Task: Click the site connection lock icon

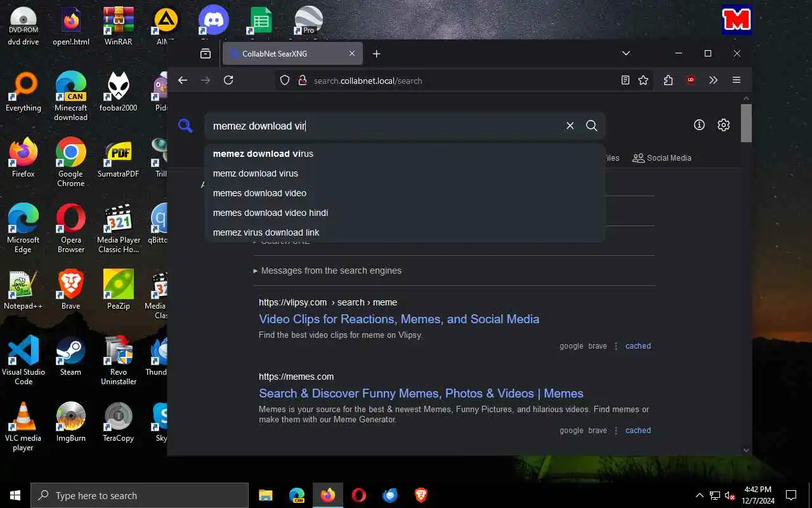Action: pyautogui.click(x=302, y=81)
